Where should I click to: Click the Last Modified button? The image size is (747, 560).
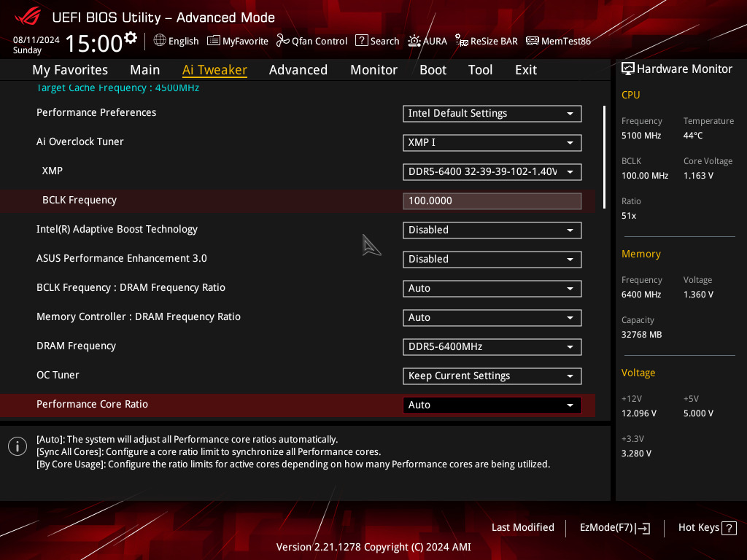pos(522,527)
